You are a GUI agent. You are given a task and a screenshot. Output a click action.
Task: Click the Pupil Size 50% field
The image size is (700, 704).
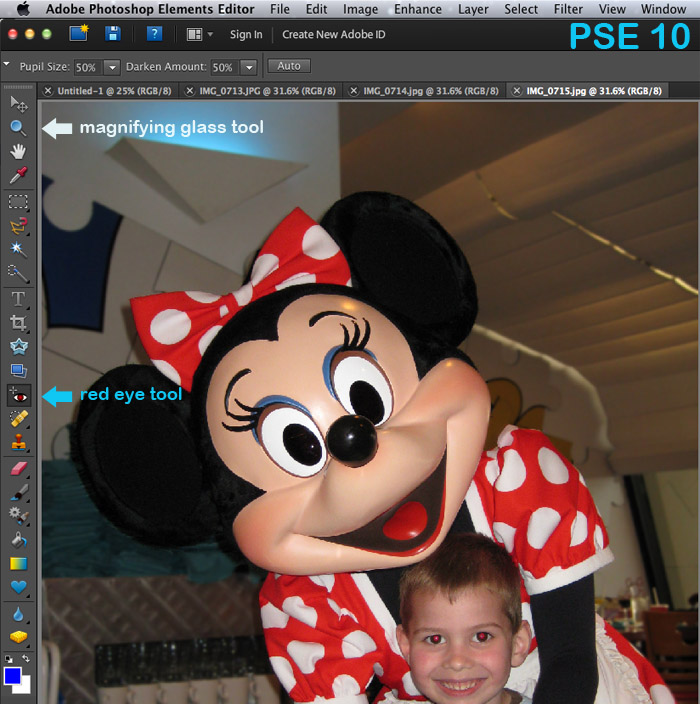88,67
